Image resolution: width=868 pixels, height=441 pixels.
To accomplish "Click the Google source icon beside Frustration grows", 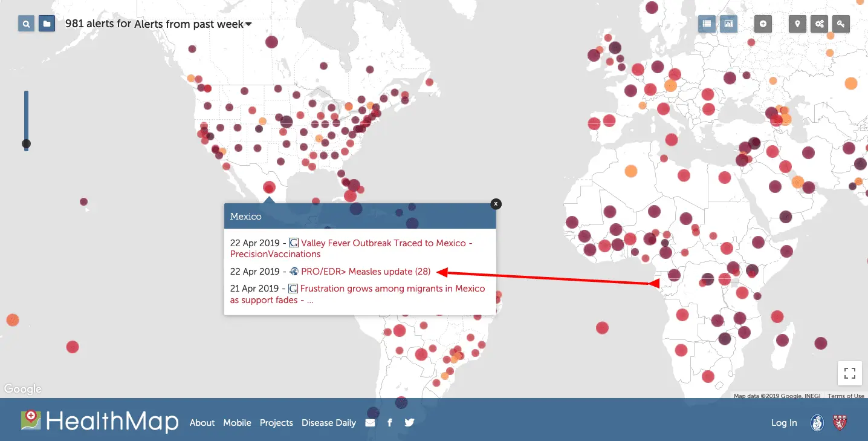I will pos(293,289).
